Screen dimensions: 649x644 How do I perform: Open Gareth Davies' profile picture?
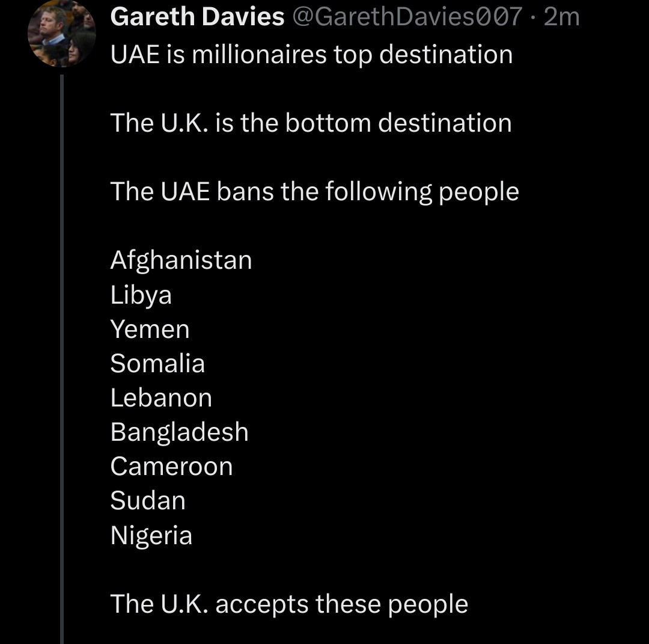[x=62, y=33]
